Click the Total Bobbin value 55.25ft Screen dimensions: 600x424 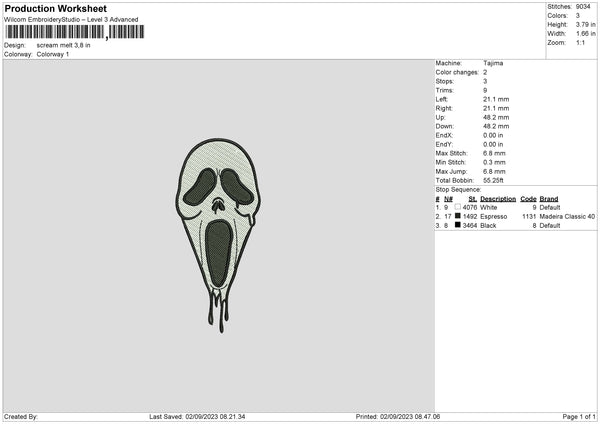tap(493, 181)
